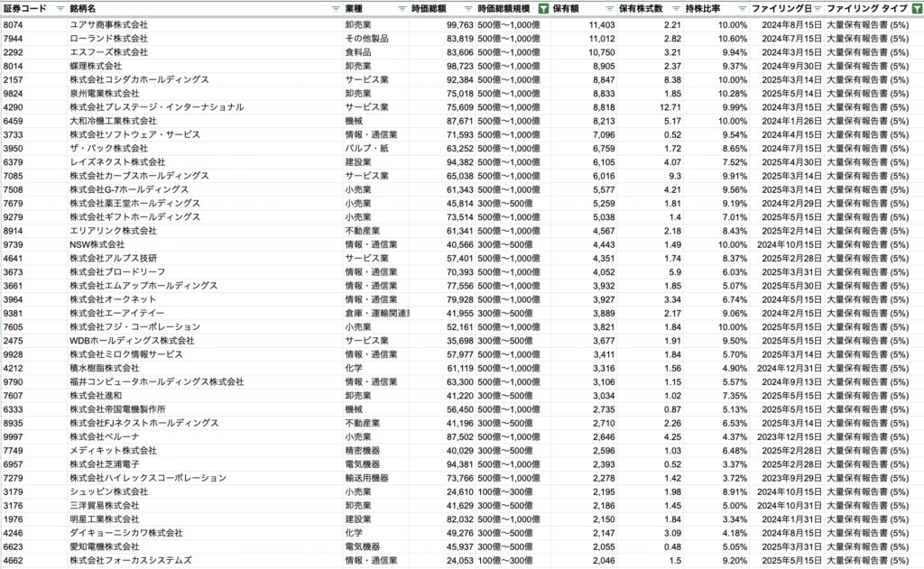Image resolution: width=924 pixels, height=569 pixels.
Task: Click 株式会社プレステージ・インターナショナル cell
Action: tap(205, 107)
